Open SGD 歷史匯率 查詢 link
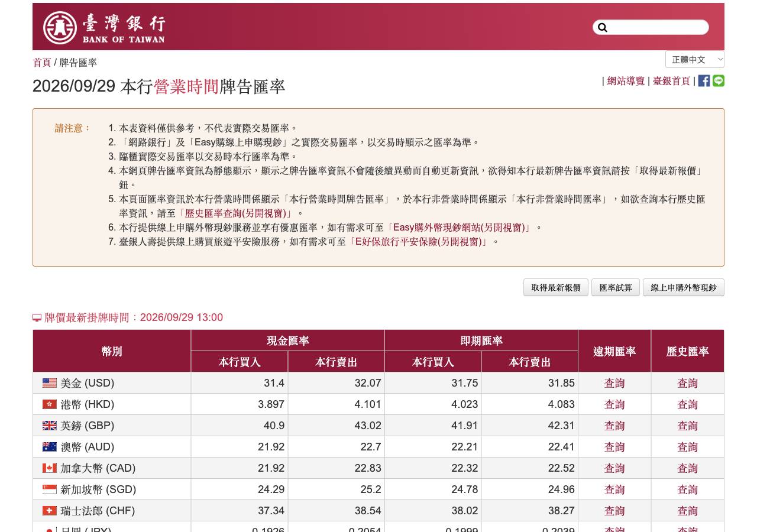Viewport: 757px width, 532px height. [x=688, y=489]
